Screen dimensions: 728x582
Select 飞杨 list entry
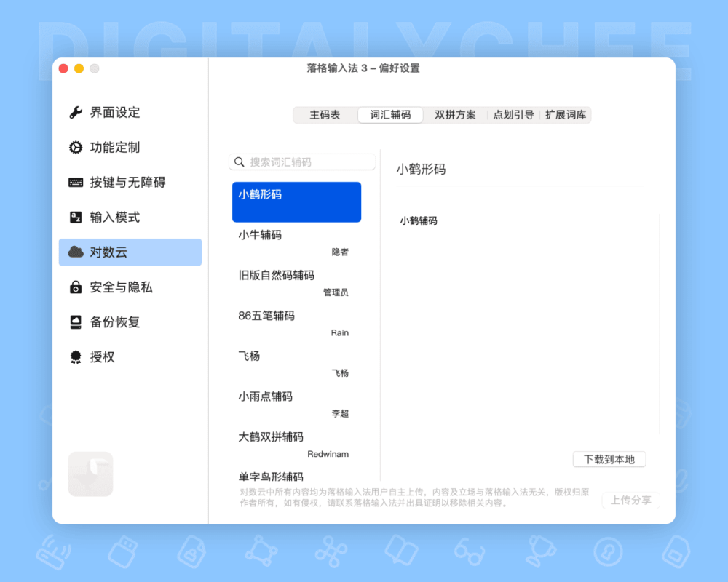tap(297, 364)
